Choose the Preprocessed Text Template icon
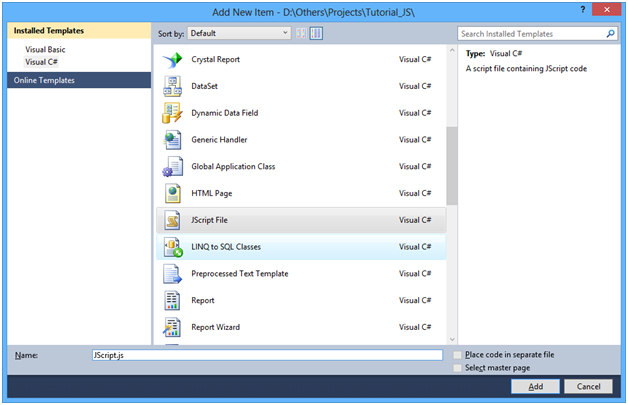Viewport: 628px width, 405px height. pos(173,274)
